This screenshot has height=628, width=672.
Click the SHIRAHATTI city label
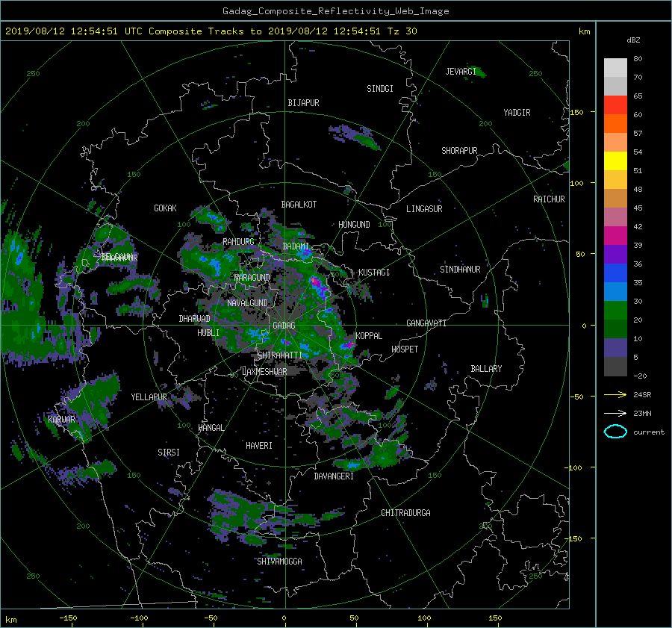tap(279, 355)
